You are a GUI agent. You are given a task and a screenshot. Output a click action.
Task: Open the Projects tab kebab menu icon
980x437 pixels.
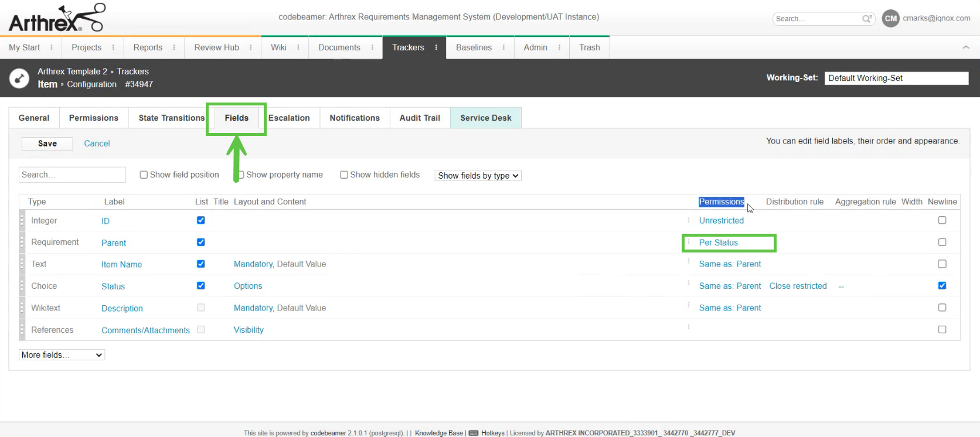(x=113, y=47)
